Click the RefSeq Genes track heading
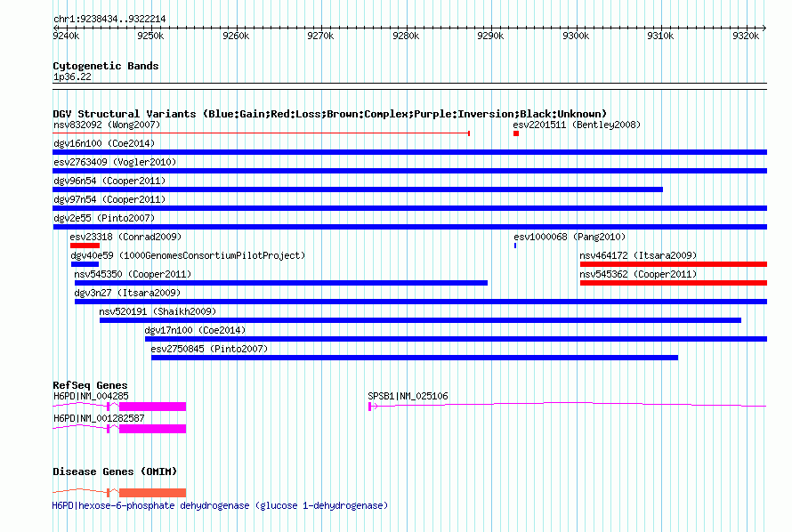The height and width of the screenshot is (532, 792). point(90,385)
